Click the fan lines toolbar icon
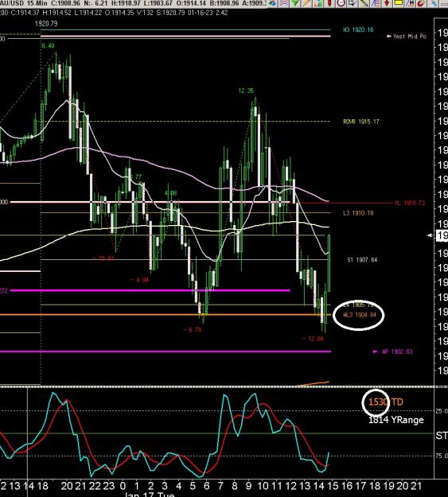448x497 pixels. tap(376, 3)
